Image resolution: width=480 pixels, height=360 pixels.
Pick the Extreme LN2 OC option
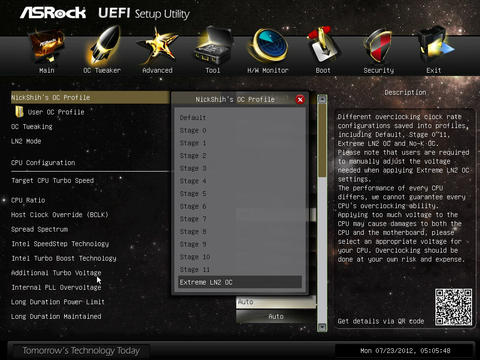[x=240, y=282]
